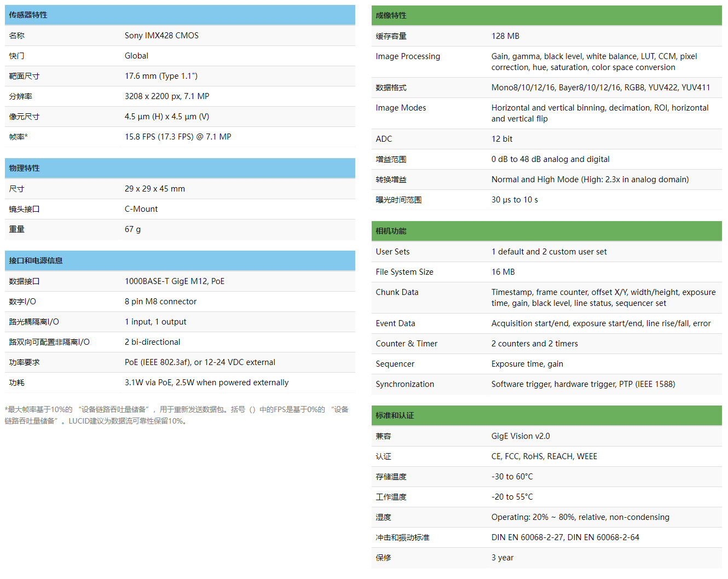Screen dimensions: 728x579
Task: Click the 3 year warranty value
Action: point(502,558)
